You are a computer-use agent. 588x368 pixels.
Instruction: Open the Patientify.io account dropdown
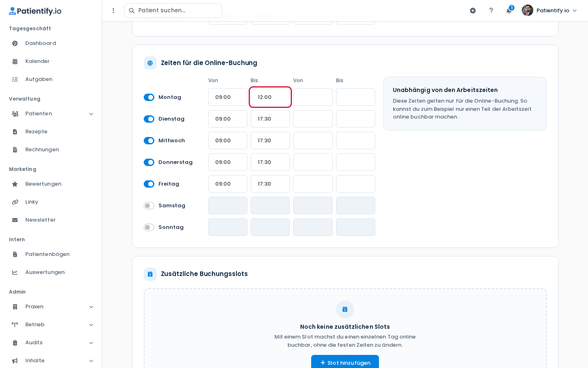(x=550, y=11)
